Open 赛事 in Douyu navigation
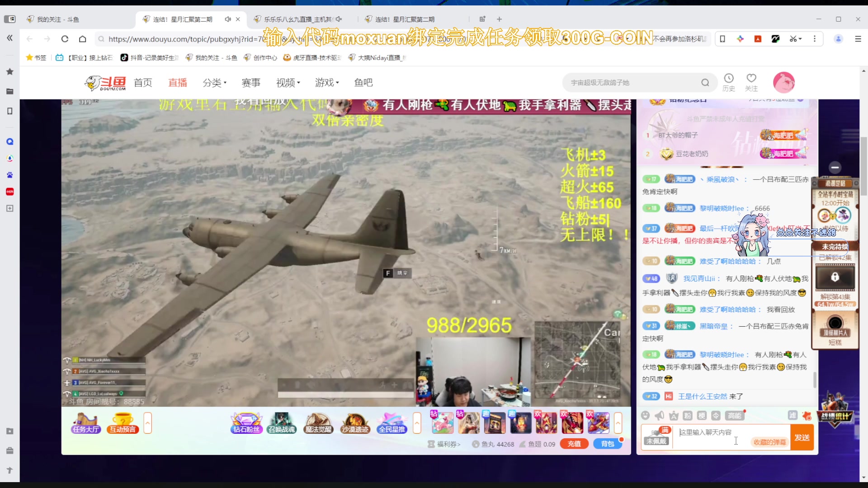The width and height of the screenshot is (868, 488). coord(251,83)
